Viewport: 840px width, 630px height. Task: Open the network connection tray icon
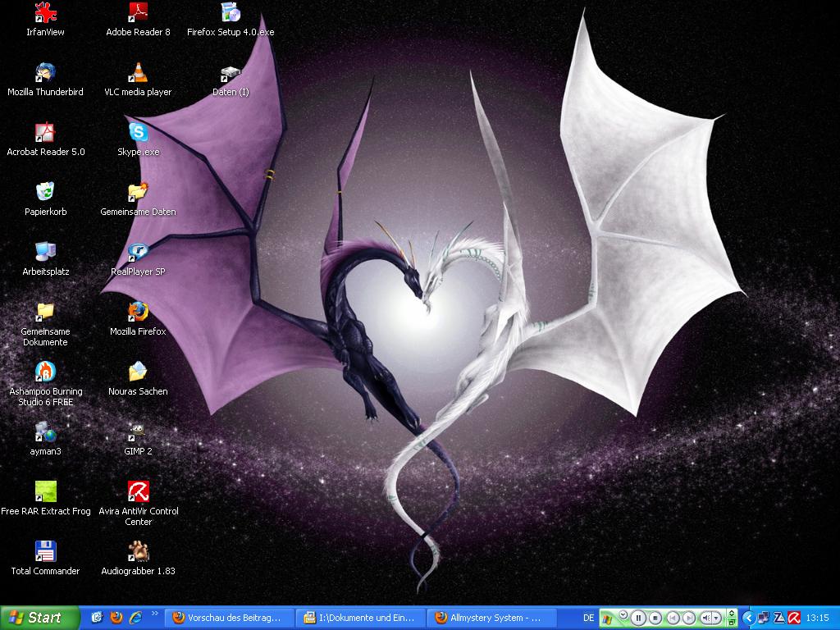(x=763, y=618)
